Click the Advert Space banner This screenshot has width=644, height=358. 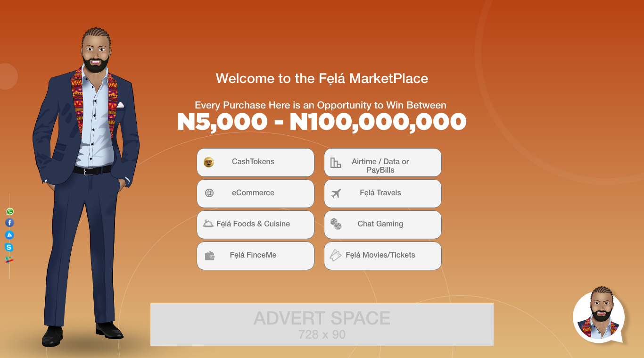pos(322,325)
